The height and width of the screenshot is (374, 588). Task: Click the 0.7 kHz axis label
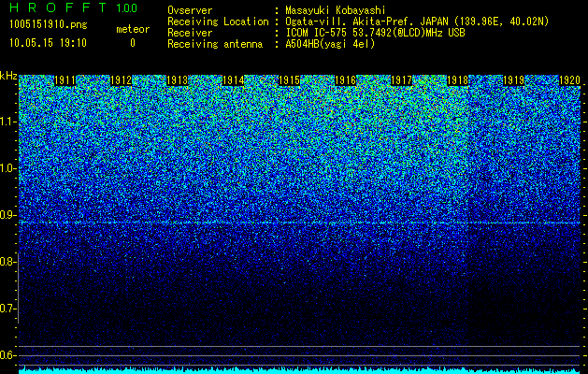7,309
